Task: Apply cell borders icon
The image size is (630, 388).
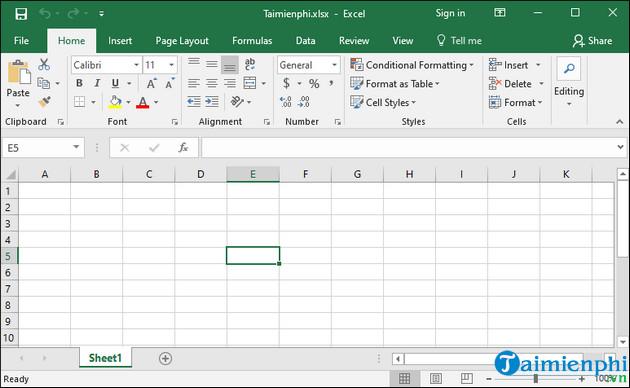Action: click(x=80, y=102)
